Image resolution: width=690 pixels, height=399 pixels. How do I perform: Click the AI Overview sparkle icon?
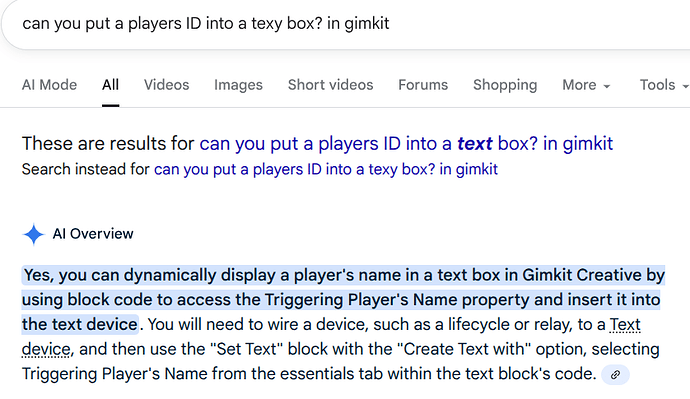click(x=33, y=234)
